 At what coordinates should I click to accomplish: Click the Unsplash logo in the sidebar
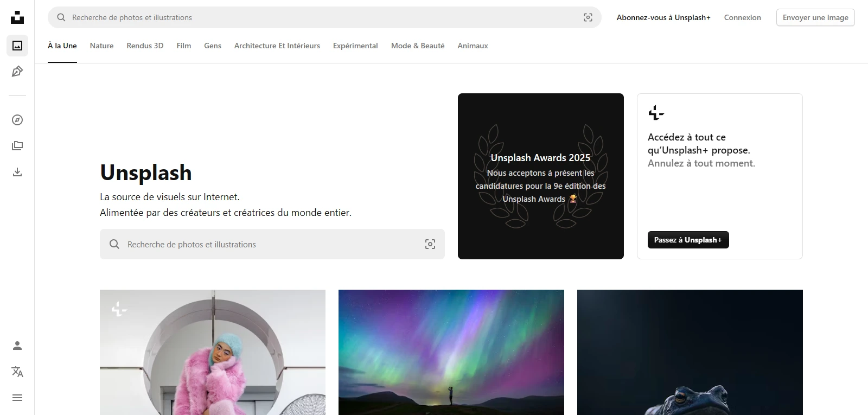pos(17,17)
